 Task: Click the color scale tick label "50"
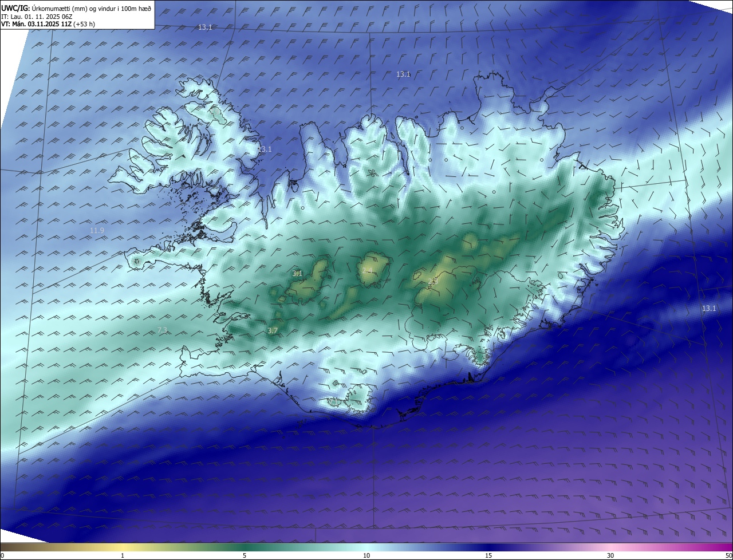tap(728, 555)
